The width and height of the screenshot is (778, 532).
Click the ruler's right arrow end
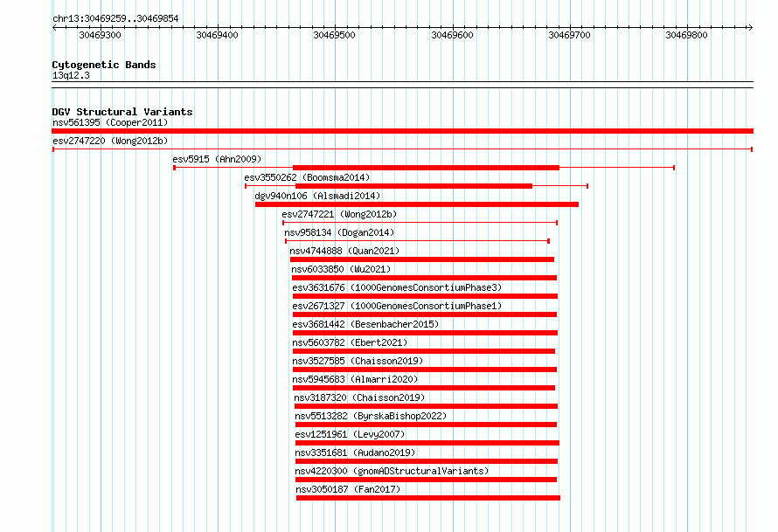point(751,27)
